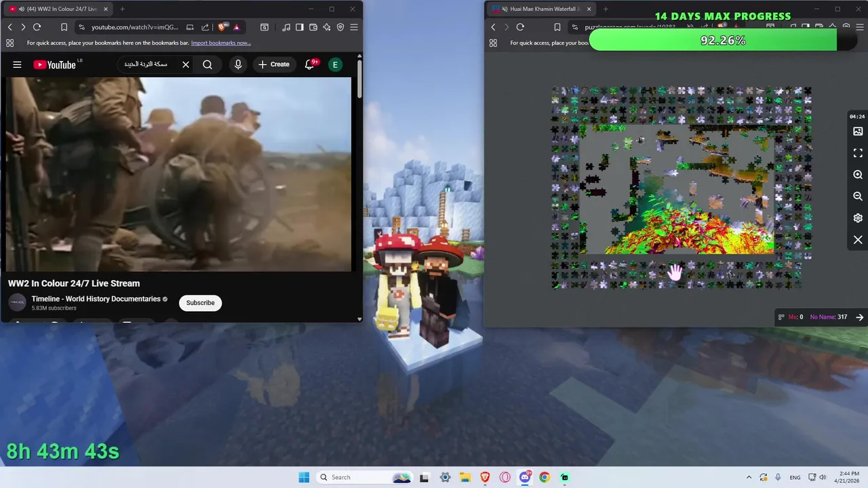Click the Create button on YouTube
Viewport: 868px width, 488px height.
tap(273, 64)
